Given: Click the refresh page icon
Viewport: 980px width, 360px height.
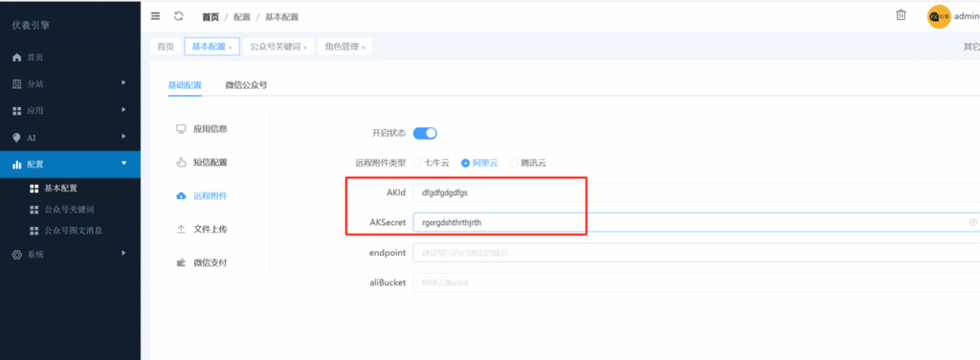Looking at the screenshot, I should (179, 16).
